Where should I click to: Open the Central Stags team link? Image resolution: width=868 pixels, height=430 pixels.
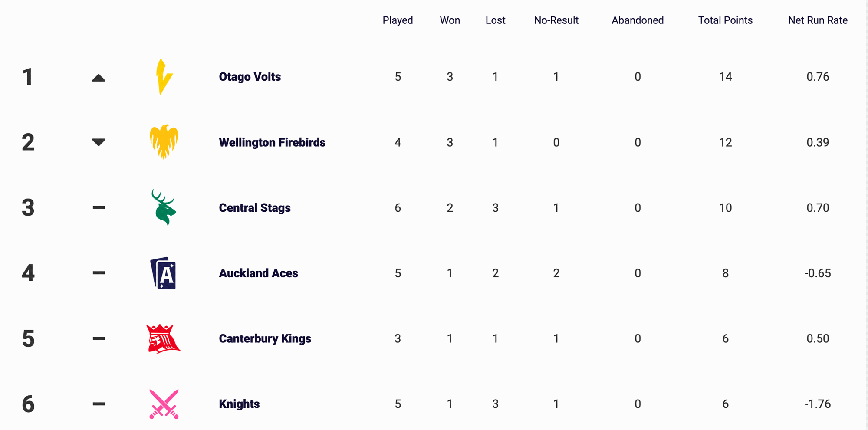pyautogui.click(x=255, y=208)
